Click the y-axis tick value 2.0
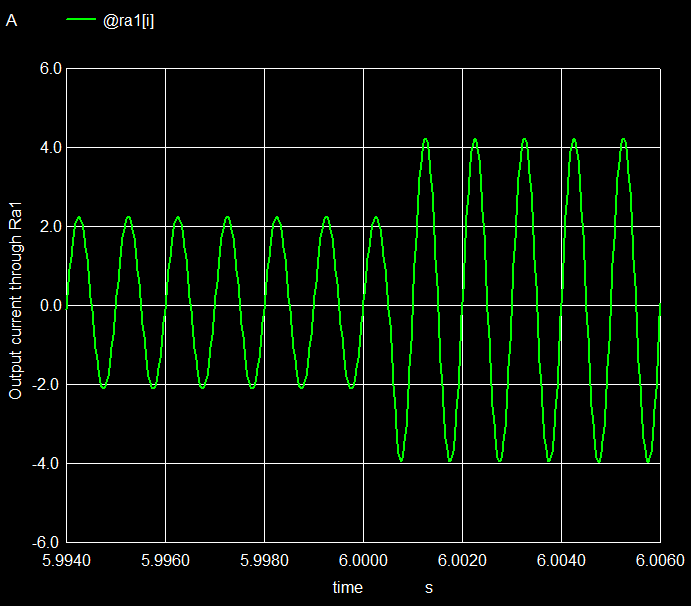The image size is (691, 606). [x=51, y=227]
